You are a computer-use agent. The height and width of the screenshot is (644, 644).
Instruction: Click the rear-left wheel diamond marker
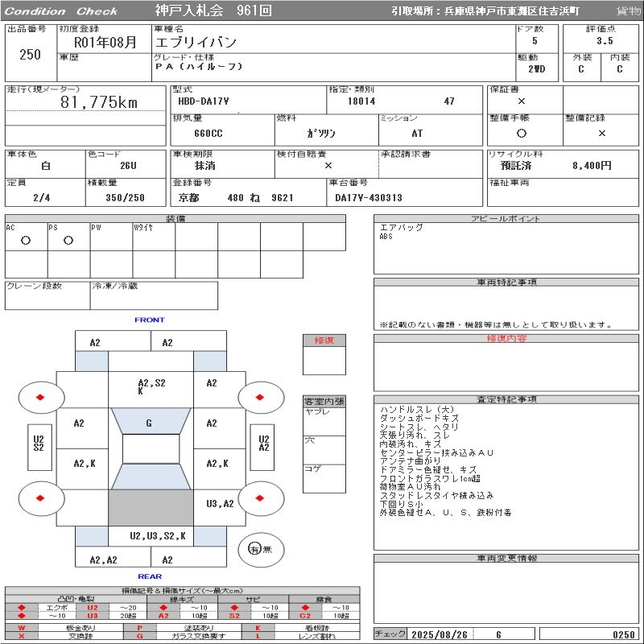pos(41,498)
